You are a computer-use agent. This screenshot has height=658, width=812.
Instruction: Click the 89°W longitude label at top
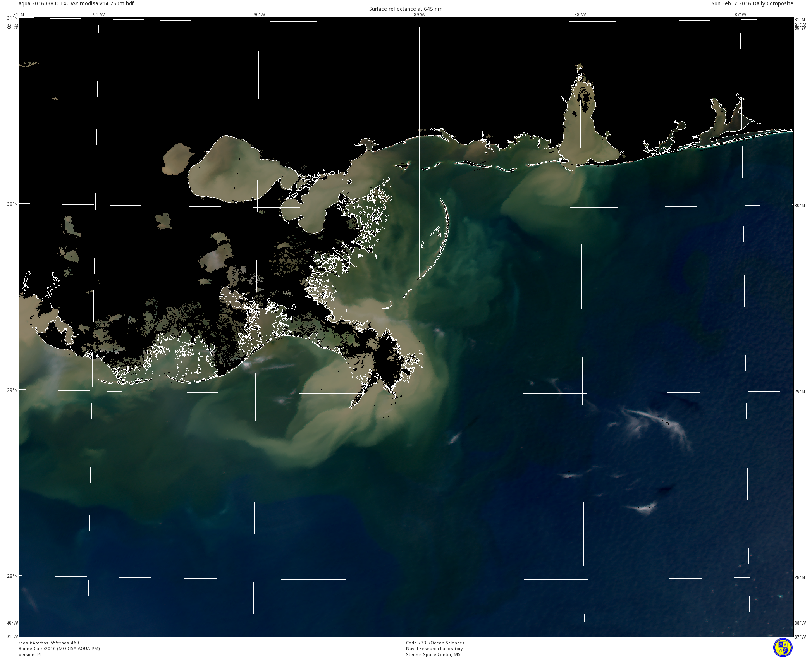point(420,15)
